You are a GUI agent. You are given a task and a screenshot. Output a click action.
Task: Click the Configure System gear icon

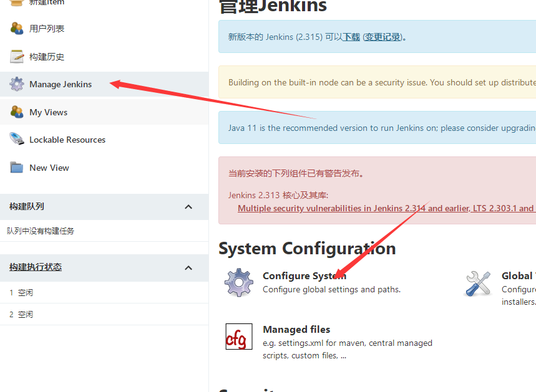point(239,282)
